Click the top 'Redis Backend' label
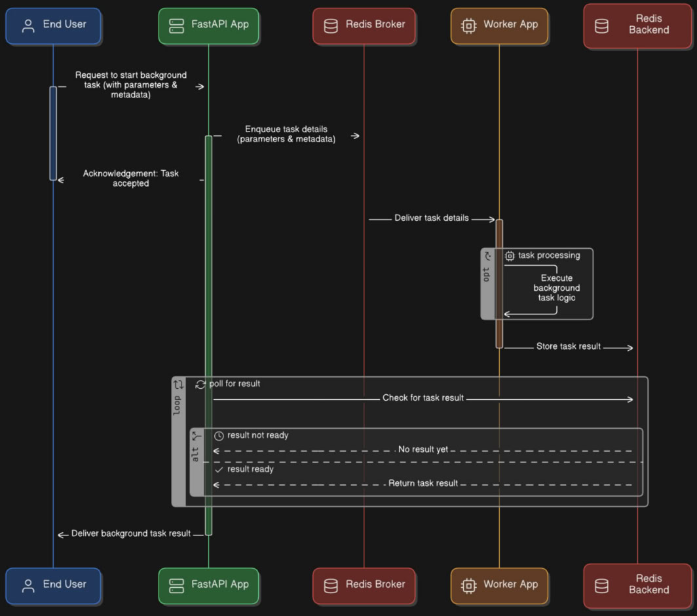 (649, 24)
